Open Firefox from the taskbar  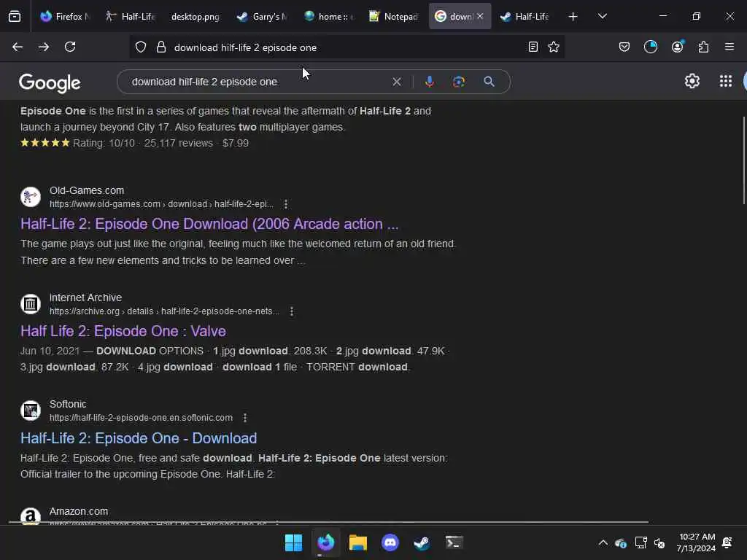point(326,542)
